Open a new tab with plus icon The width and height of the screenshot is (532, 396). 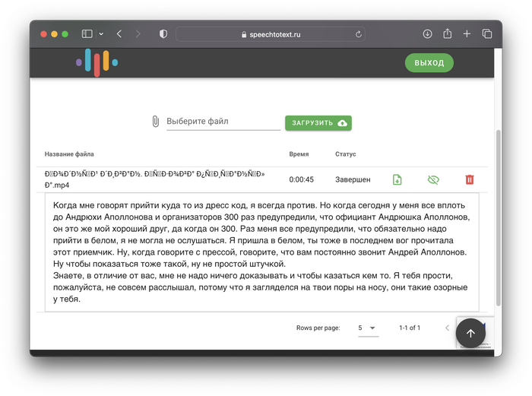tap(467, 34)
